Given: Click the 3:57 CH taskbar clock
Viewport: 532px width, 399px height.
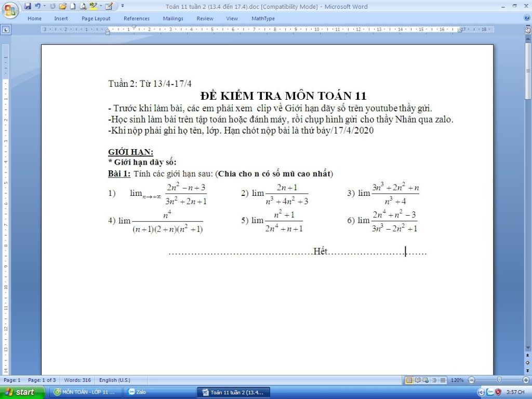Looking at the screenshot, I should coord(515,392).
